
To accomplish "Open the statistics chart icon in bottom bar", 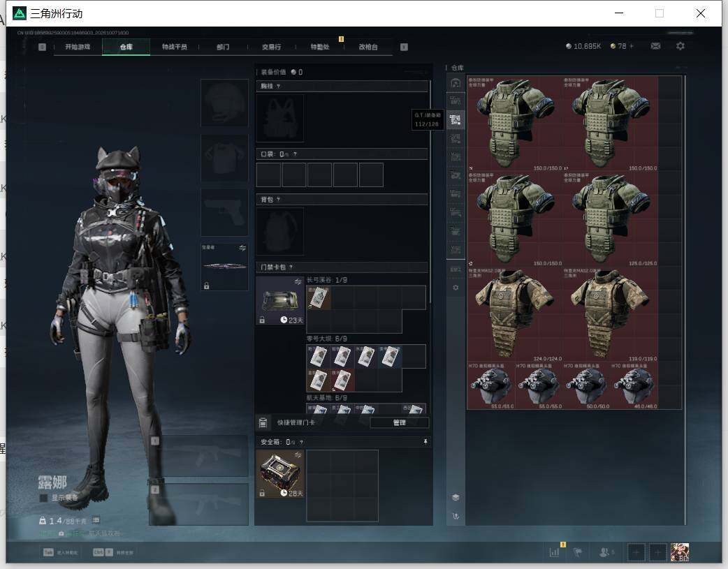I will tap(554, 552).
